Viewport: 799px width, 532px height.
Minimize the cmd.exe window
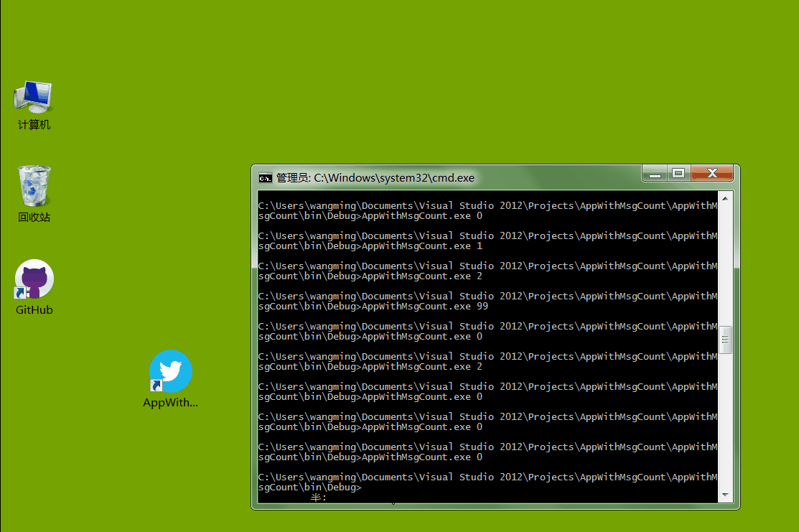click(655, 173)
